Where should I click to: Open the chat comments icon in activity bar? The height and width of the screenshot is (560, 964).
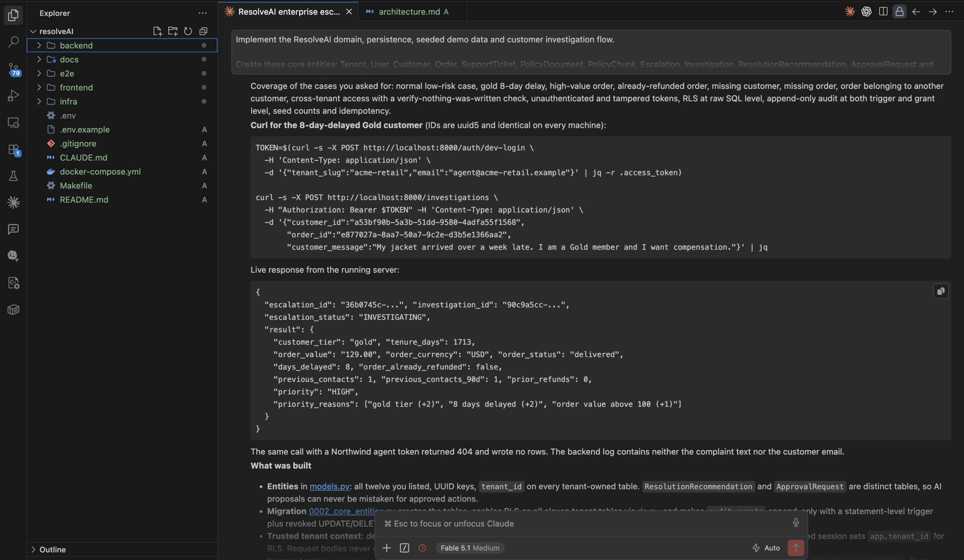point(14,229)
